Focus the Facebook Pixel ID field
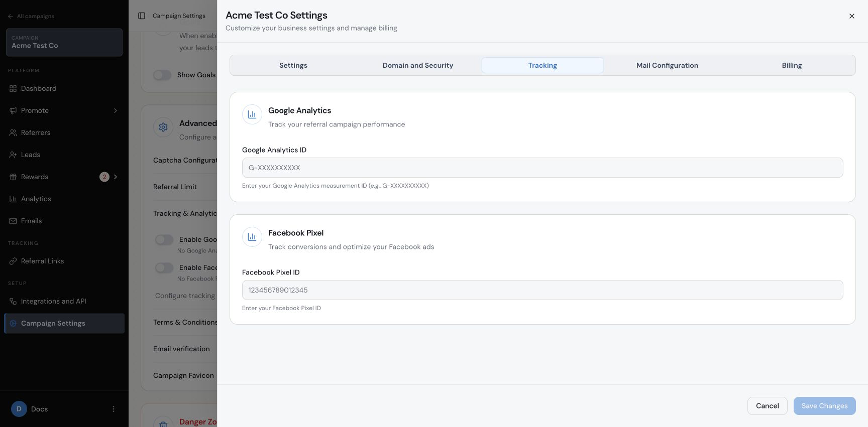 click(542, 290)
